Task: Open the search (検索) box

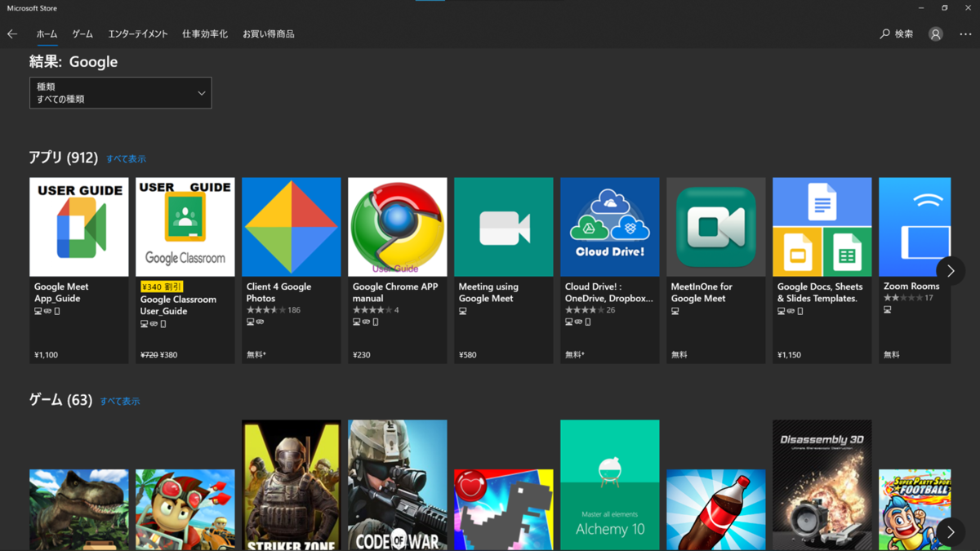Action: point(897,34)
